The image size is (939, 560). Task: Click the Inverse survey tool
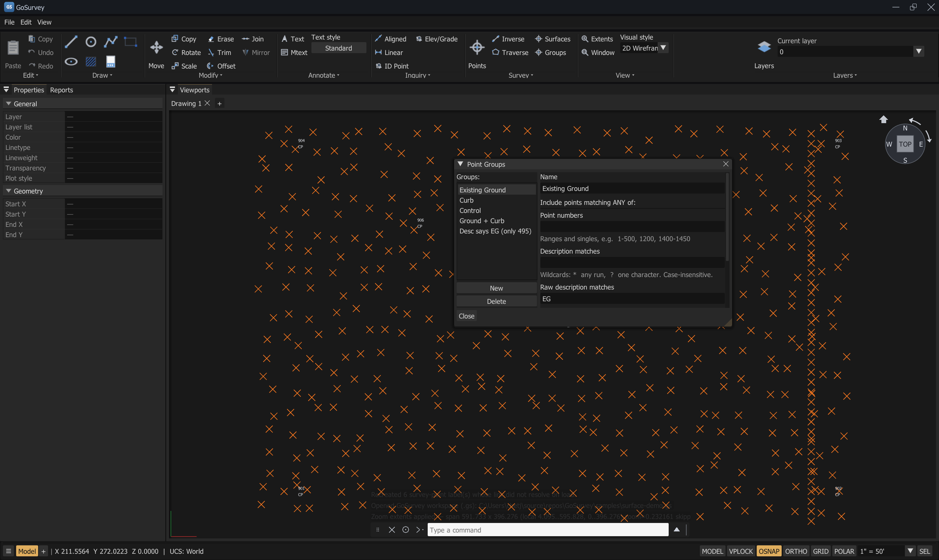coord(508,39)
